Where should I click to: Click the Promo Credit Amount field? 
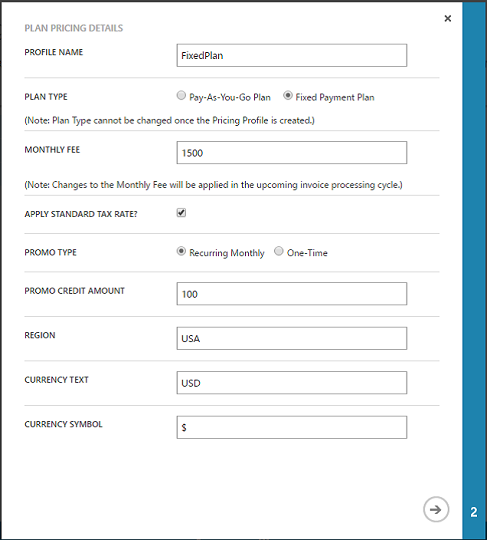(292, 294)
